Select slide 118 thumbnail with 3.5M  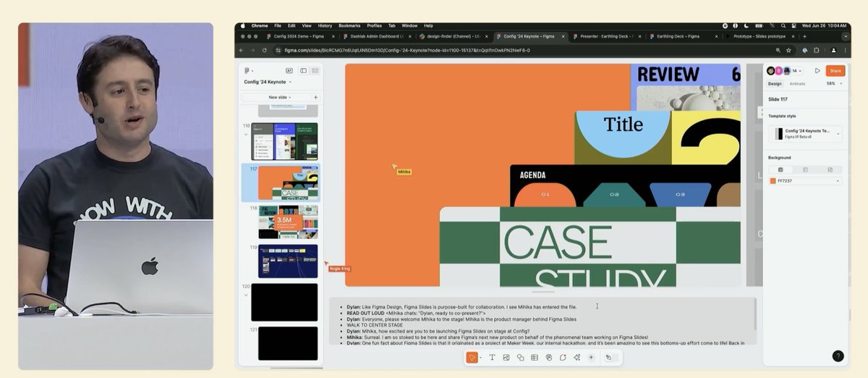tap(288, 222)
